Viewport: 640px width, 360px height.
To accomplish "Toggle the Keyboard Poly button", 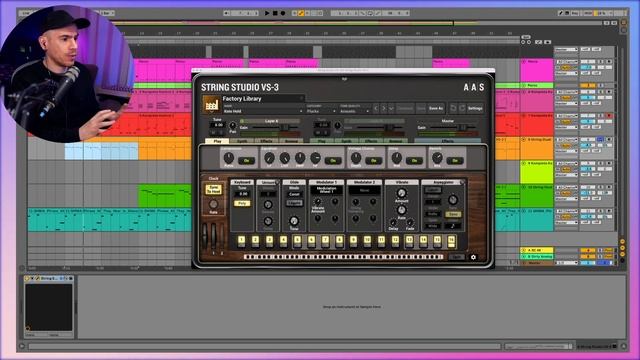I will click(x=242, y=203).
